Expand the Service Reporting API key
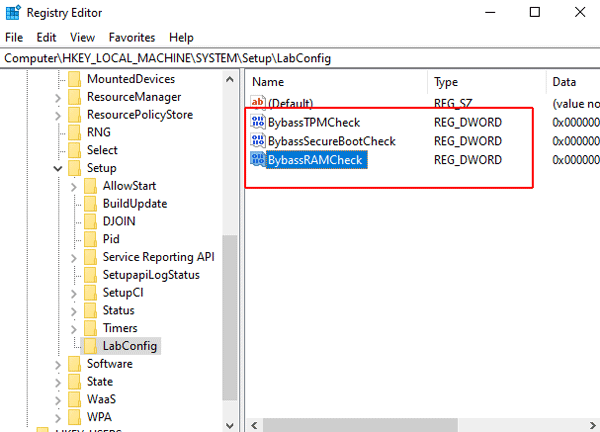Screen dimensions: 600x432 (x=74, y=258)
